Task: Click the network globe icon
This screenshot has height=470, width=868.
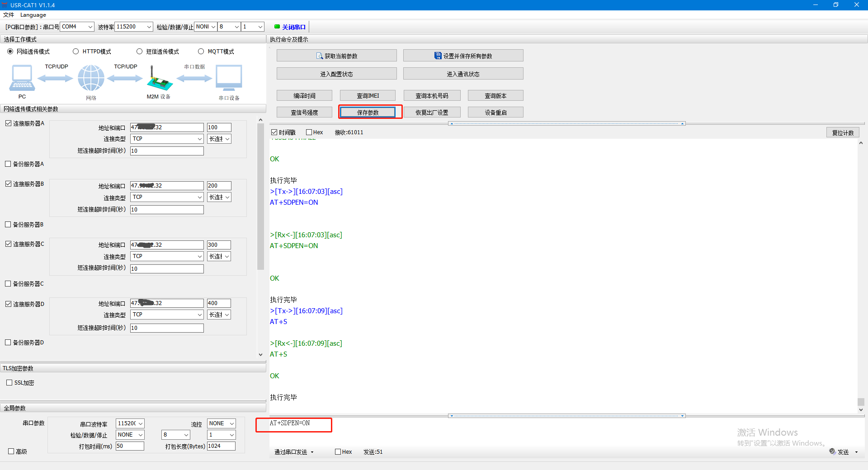Action: click(91, 78)
